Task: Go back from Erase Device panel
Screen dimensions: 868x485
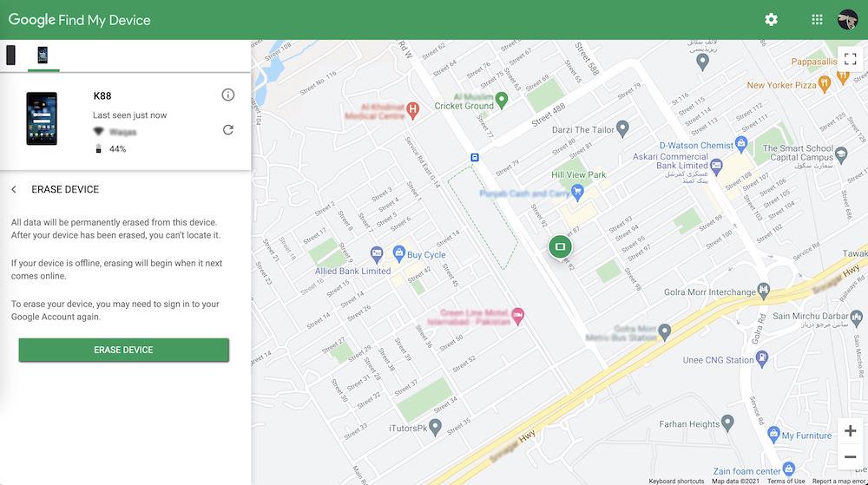Action: pos(14,189)
